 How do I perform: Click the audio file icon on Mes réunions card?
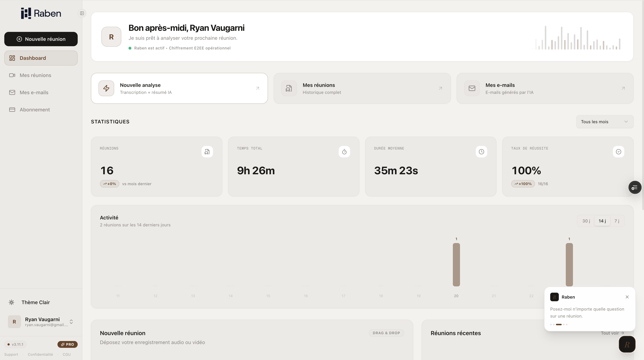289,88
